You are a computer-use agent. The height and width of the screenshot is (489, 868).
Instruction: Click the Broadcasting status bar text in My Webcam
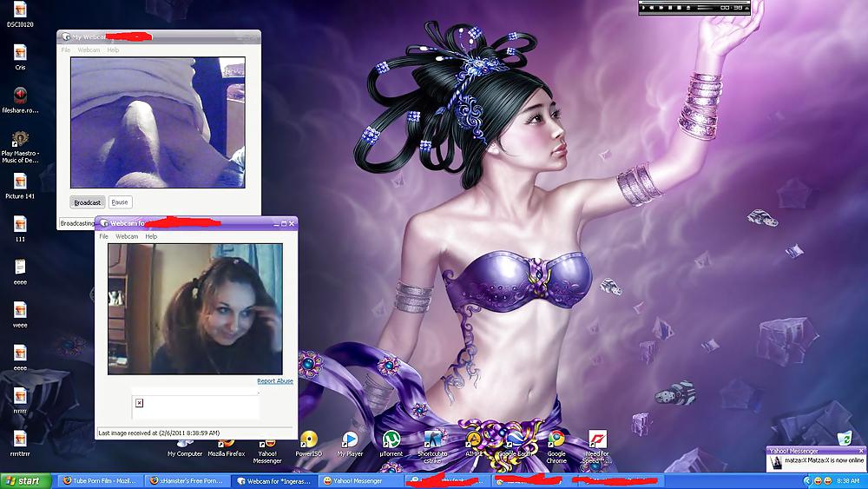click(x=77, y=223)
